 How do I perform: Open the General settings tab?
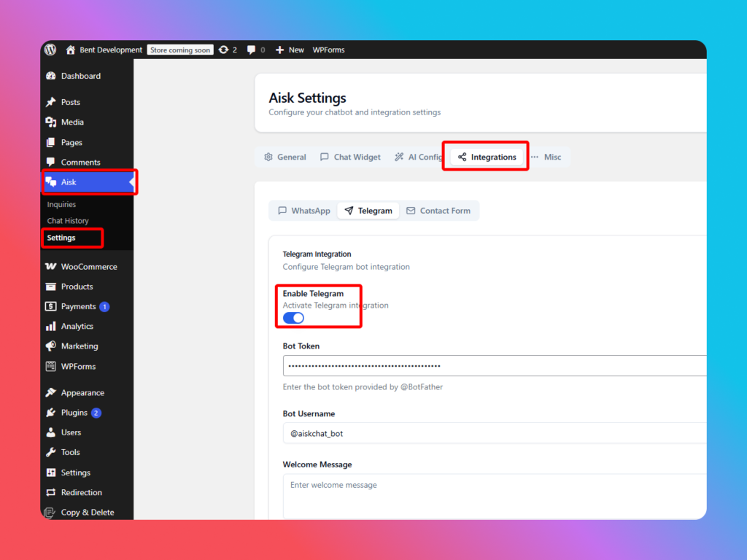285,157
